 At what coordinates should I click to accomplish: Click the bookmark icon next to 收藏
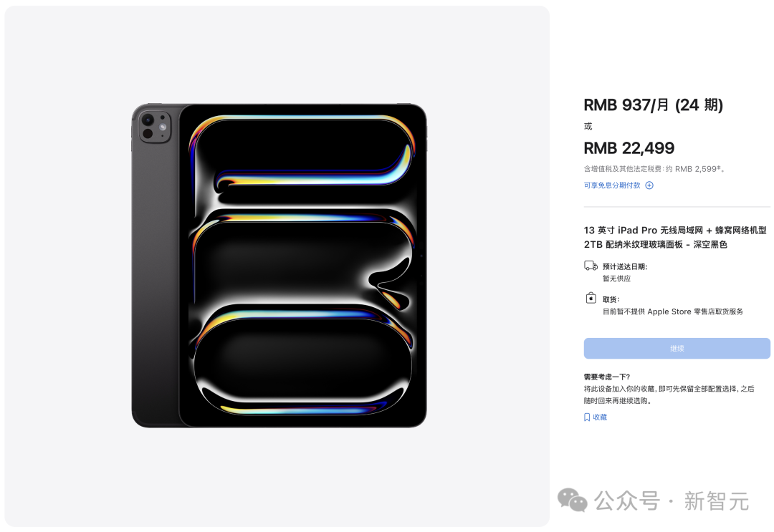click(x=587, y=417)
